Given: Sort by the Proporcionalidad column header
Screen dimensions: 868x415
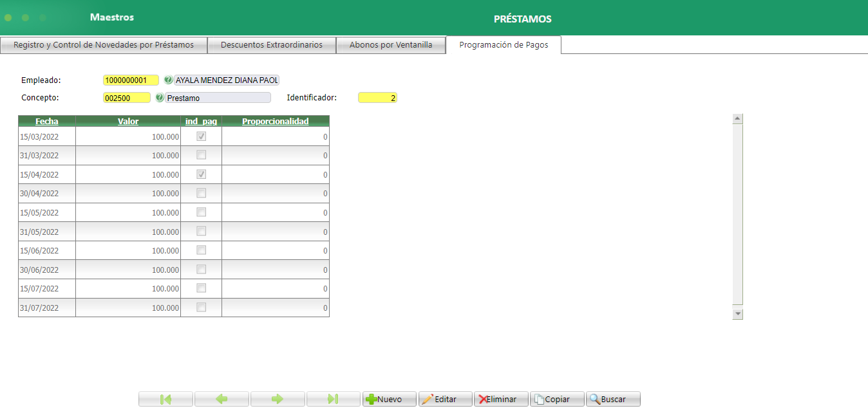Looking at the screenshot, I should (276, 121).
